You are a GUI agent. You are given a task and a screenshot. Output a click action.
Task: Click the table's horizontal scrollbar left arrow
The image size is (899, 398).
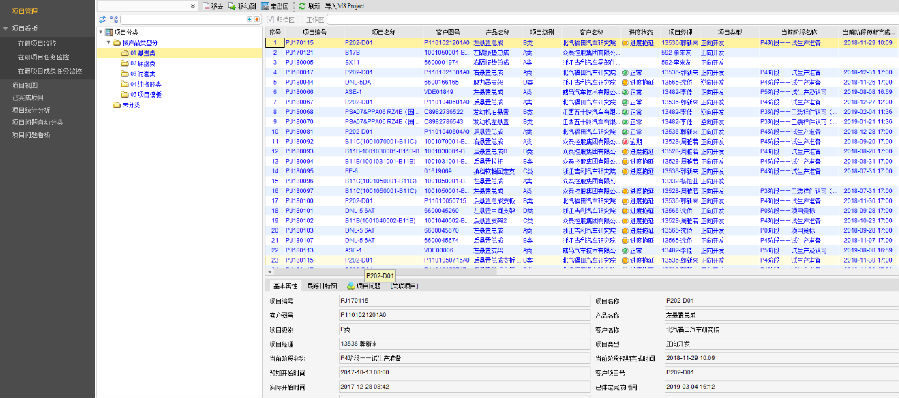point(269,272)
